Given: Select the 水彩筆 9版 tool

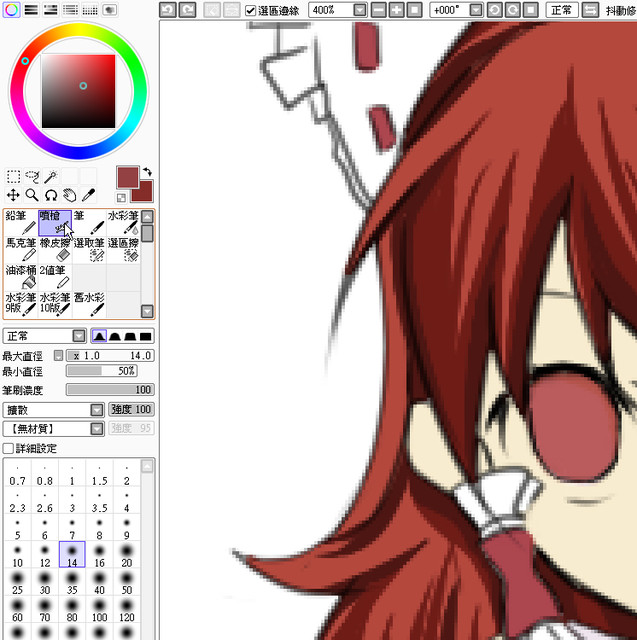Looking at the screenshot, I should click(21, 304).
